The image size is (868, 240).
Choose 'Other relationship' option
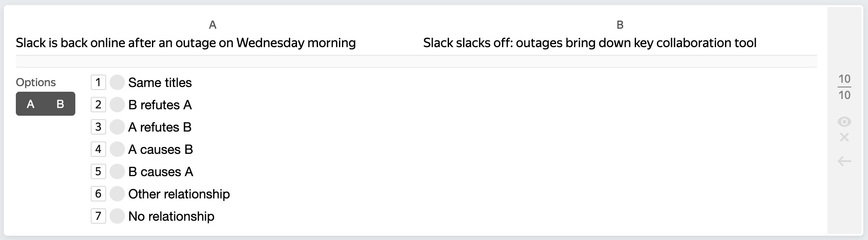117,194
